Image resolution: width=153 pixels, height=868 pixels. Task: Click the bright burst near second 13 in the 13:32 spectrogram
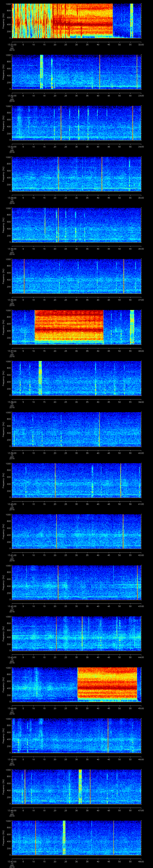click(x=42, y=72)
